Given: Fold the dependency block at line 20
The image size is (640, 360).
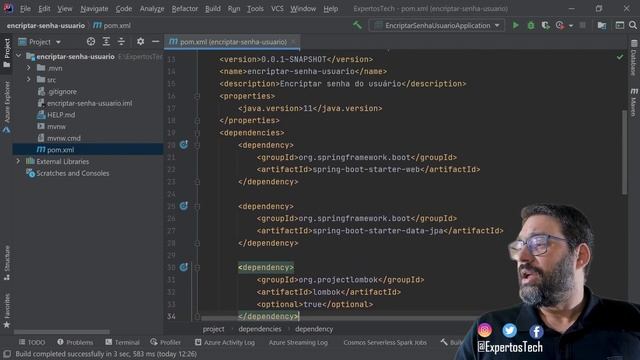Looking at the screenshot, I should click(197, 145).
